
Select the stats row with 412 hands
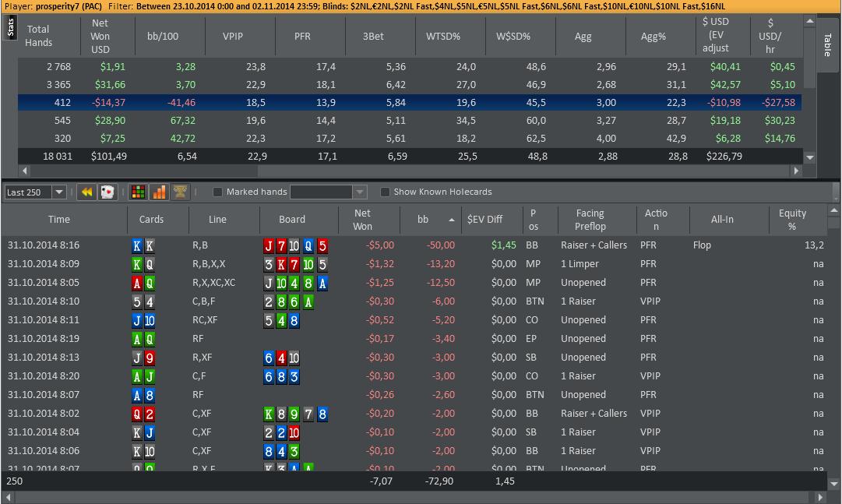click(410, 103)
